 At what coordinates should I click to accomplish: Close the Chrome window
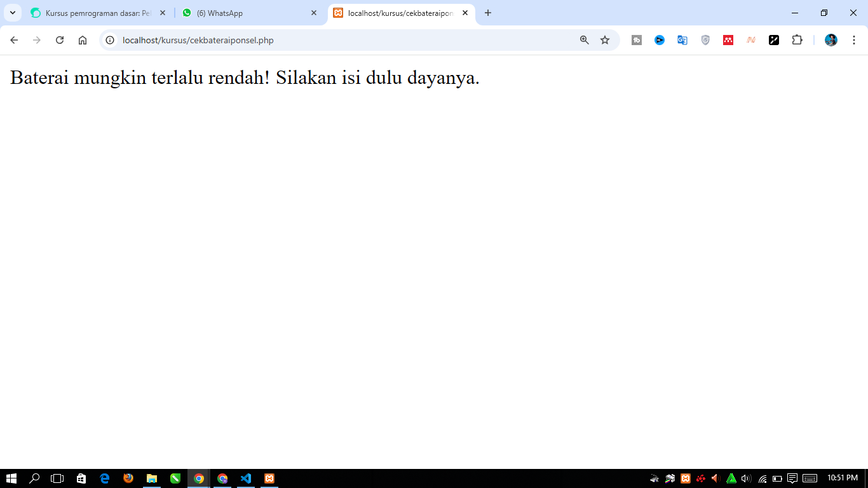(x=853, y=13)
